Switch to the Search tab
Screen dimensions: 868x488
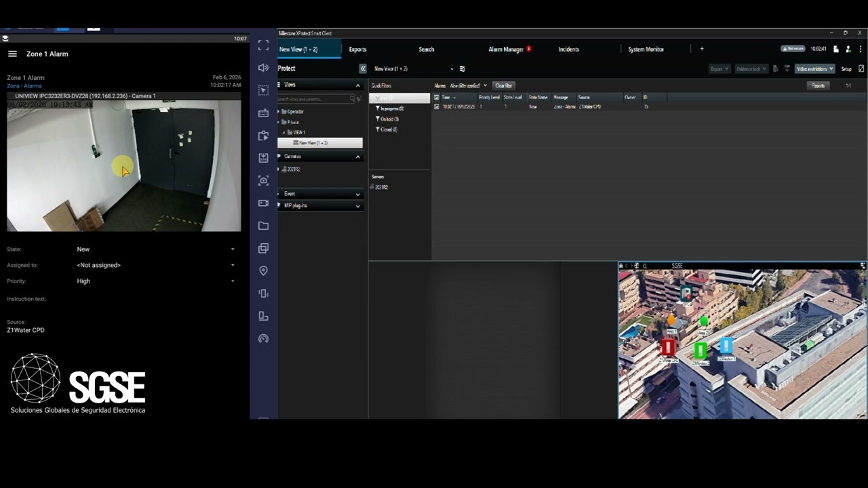[427, 49]
